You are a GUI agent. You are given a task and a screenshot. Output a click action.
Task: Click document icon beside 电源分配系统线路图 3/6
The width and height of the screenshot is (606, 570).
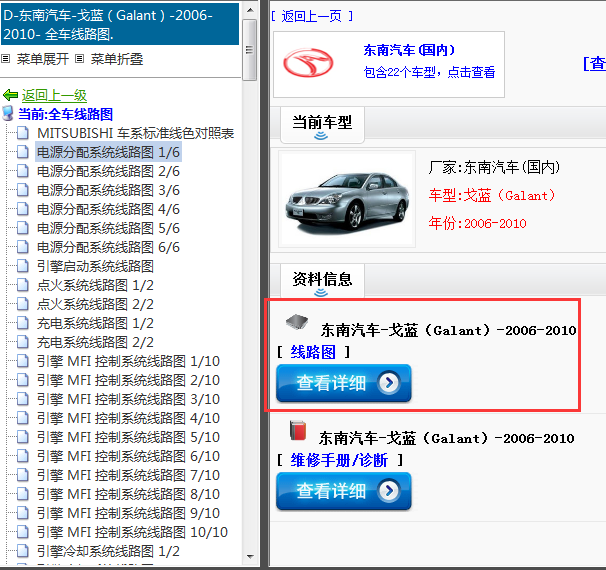(x=23, y=190)
